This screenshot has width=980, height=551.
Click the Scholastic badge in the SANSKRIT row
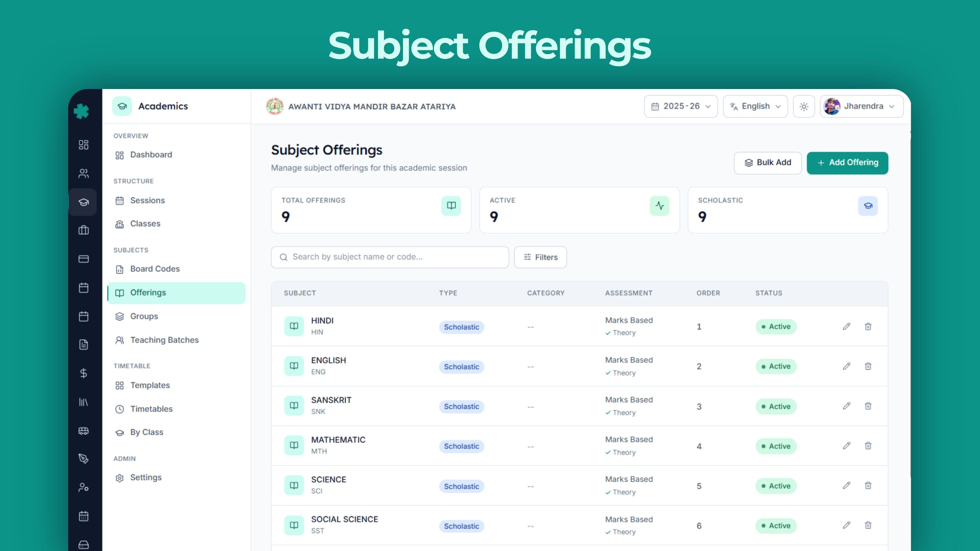pyautogui.click(x=461, y=407)
